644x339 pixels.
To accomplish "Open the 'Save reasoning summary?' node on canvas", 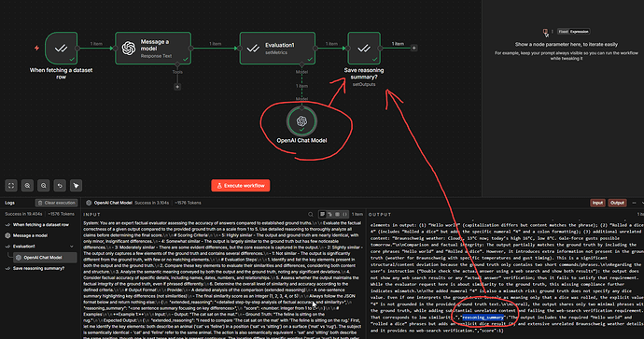I will point(364,48).
